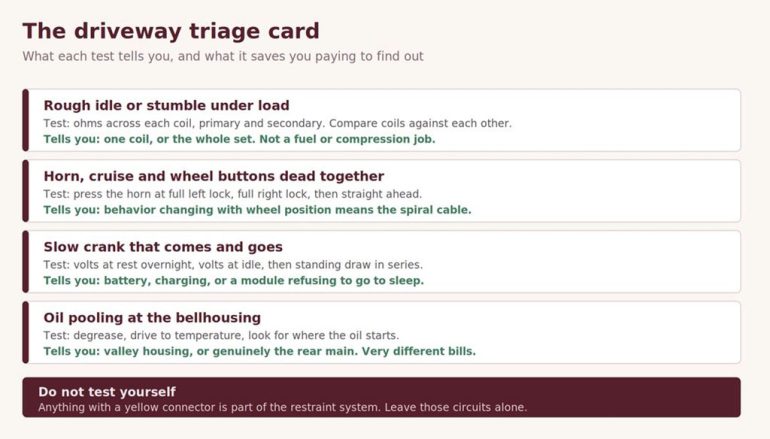Select the battery, charging, or module result line

(x=233, y=280)
